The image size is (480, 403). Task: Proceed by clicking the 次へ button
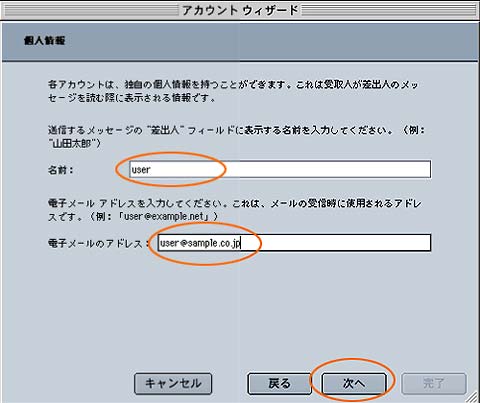point(354,383)
